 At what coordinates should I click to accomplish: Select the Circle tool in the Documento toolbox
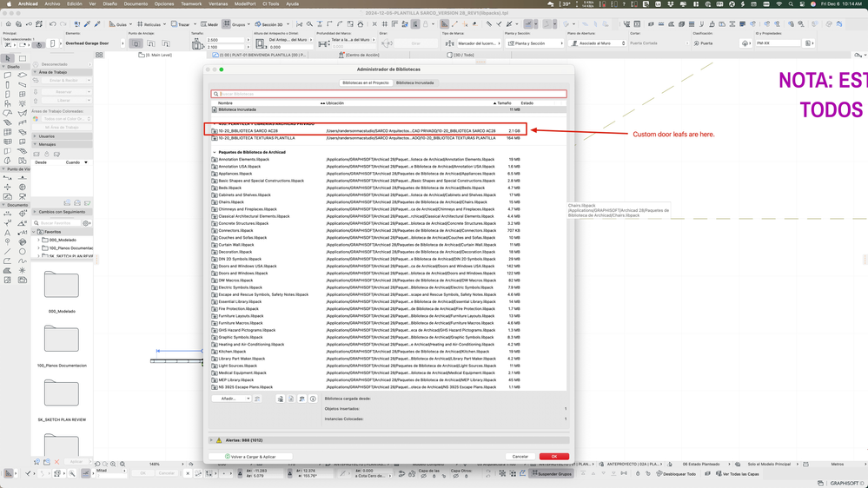pos(22,252)
